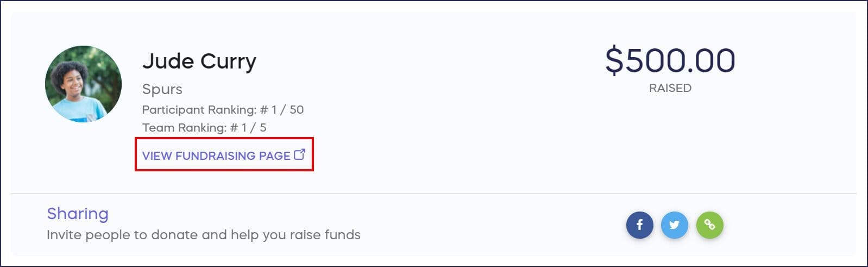Image resolution: width=868 pixels, height=267 pixels.
Task: Click the 'Invite people to donate' description text
Action: tap(203, 235)
